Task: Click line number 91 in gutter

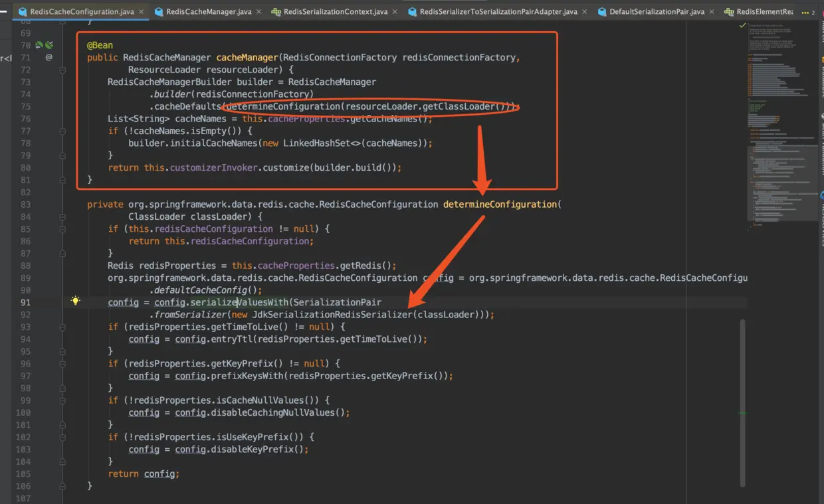Action: click(25, 302)
